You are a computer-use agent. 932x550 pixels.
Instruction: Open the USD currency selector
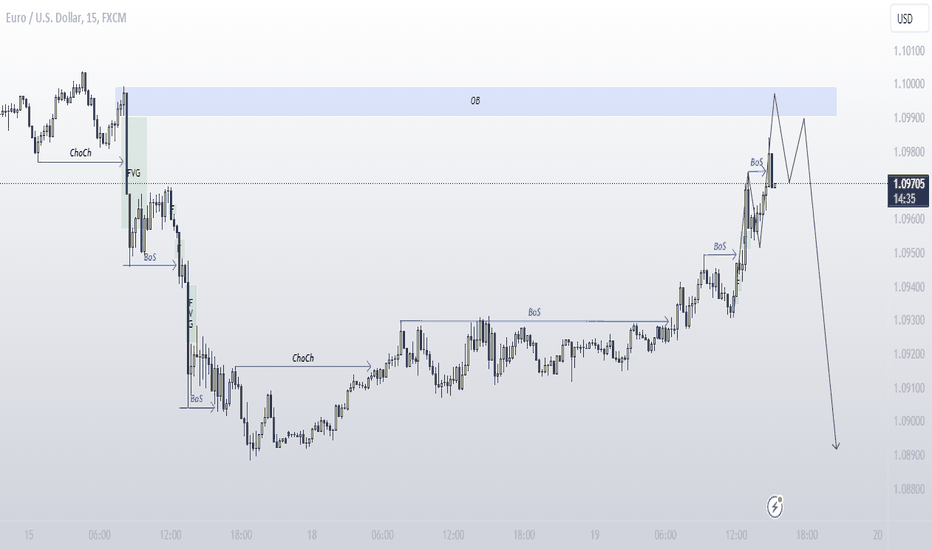pos(909,18)
